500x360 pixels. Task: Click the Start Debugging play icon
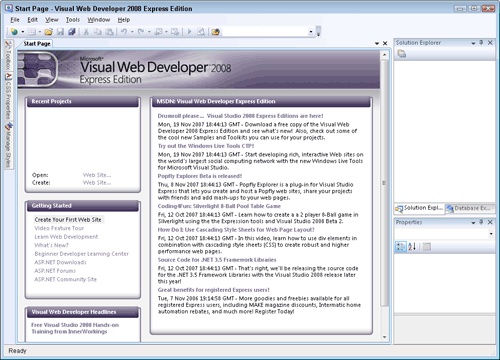click(189, 32)
